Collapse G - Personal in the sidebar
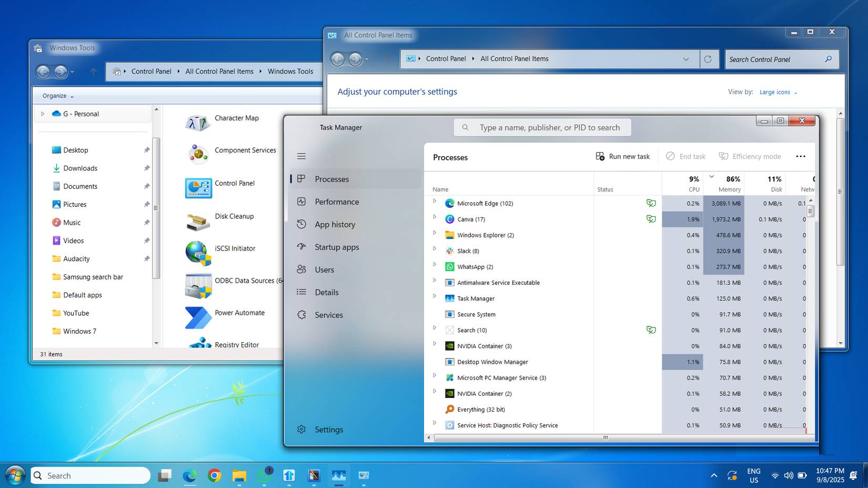868x488 pixels. click(x=42, y=114)
